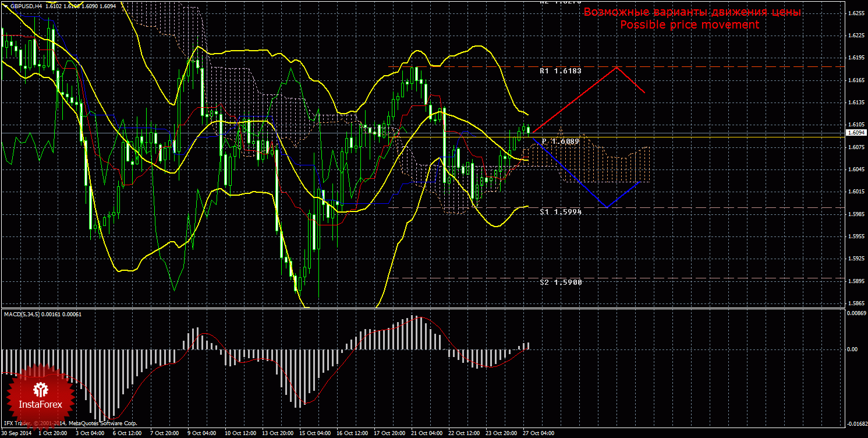The width and height of the screenshot is (868, 438).
Task: Click the R1 1.6183 resistance label
Action: 560,70
